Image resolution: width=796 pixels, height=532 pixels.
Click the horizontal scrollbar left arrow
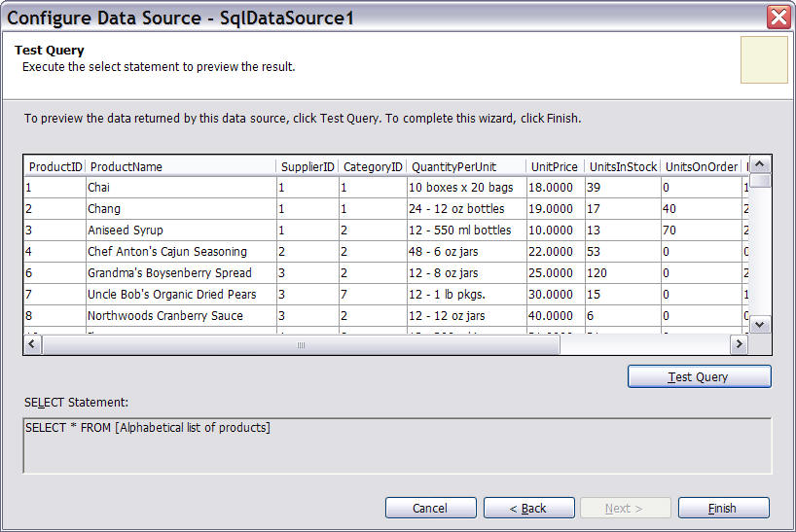(33, 344)
